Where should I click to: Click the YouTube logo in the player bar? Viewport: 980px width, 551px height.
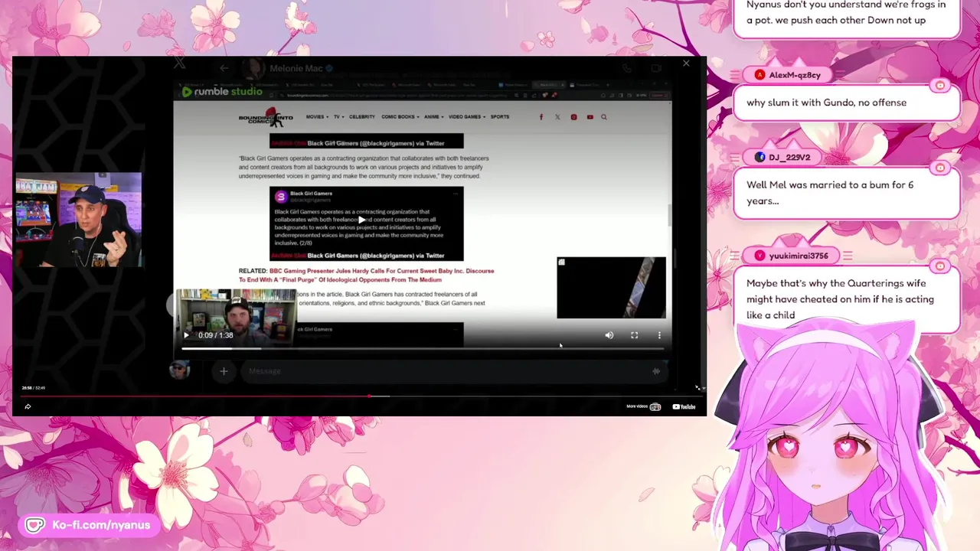click(x=684, y=406)
